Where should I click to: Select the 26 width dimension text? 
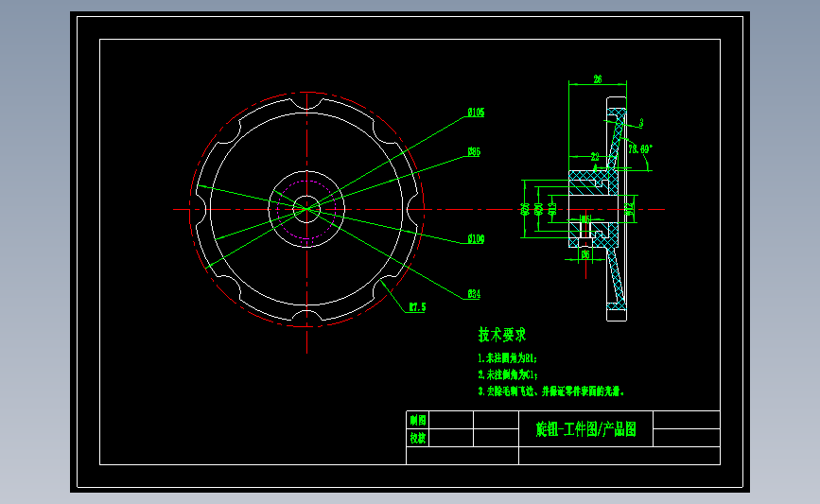pyautogui.click(x=598, y=78)
